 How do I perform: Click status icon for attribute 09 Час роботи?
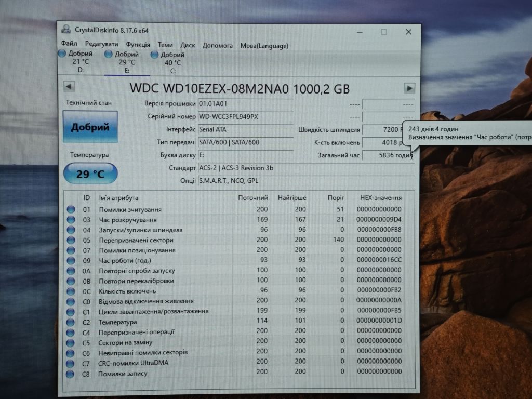click(x=71, y=261)
